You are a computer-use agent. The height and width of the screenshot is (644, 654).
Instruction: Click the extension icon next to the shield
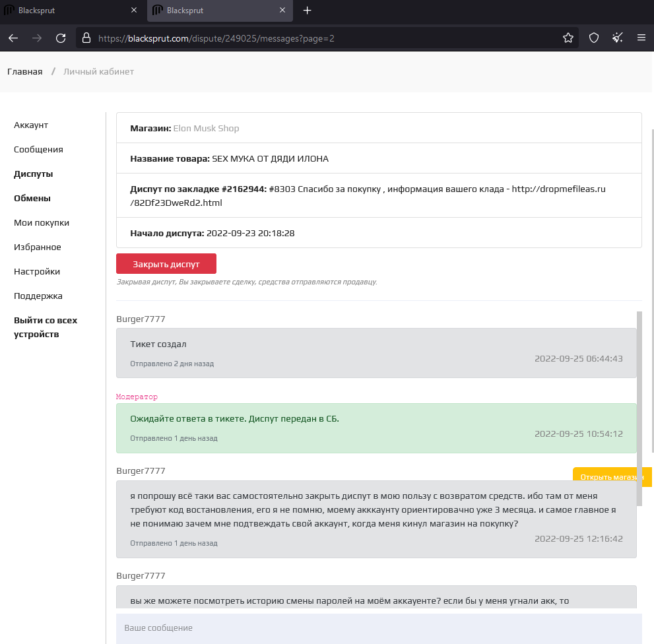coord(618,38)
